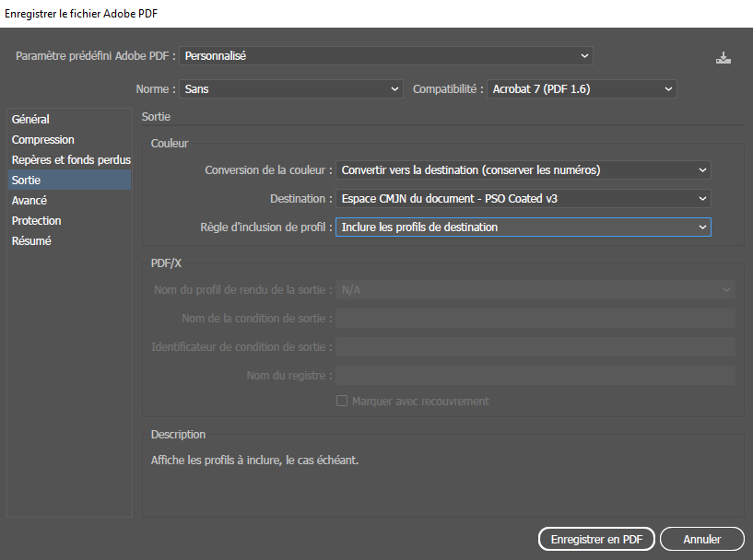The width and height of the screenshot is (753, 560).
Task: Expand the Destination profile dropdown
Action: pos(523,199)
